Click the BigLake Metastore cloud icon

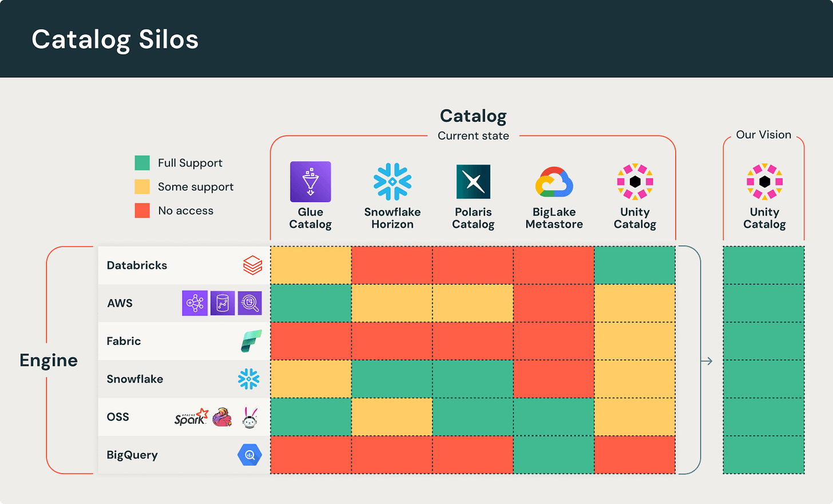554,182
